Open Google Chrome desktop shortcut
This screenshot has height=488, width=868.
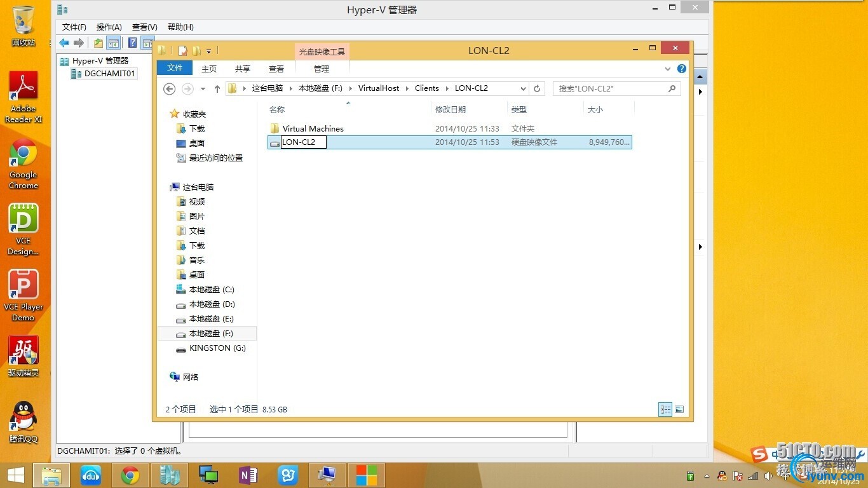pos(24,163)
